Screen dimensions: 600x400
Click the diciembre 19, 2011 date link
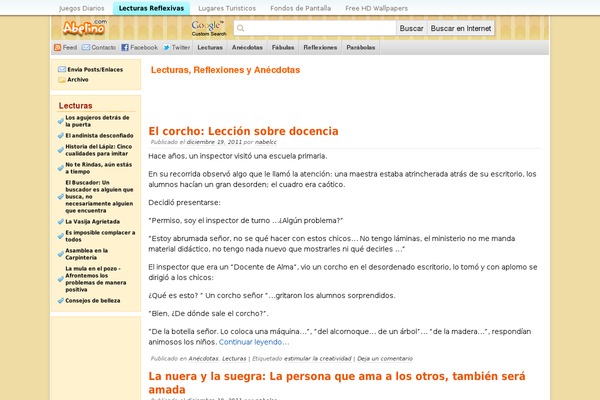(214, 142)
